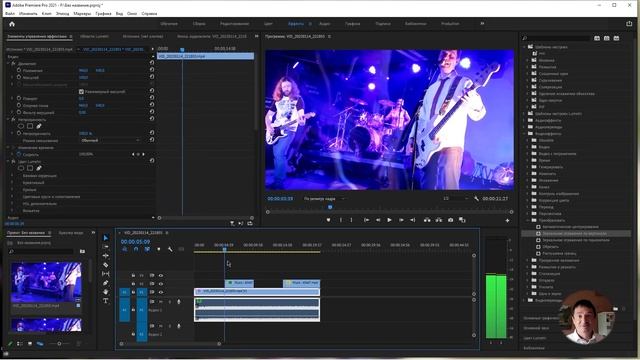
Task: Draw rectangle mask under Lumetri Color
Action: 30,168
